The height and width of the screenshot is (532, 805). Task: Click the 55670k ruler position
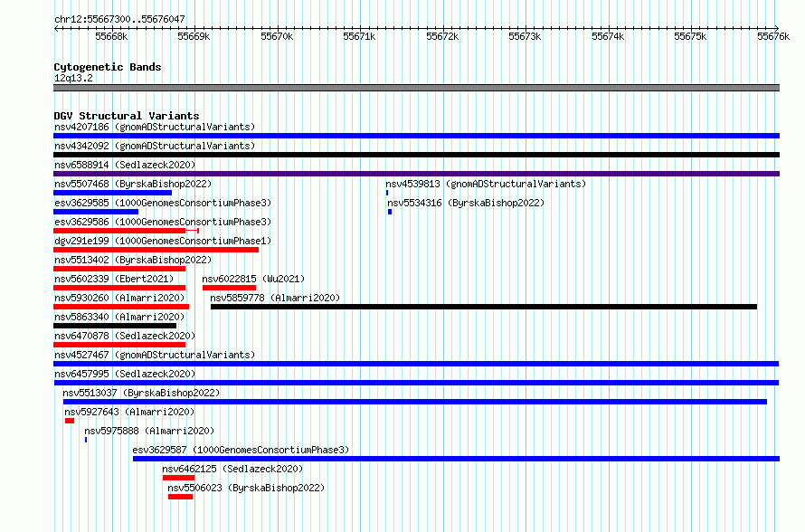277,36
